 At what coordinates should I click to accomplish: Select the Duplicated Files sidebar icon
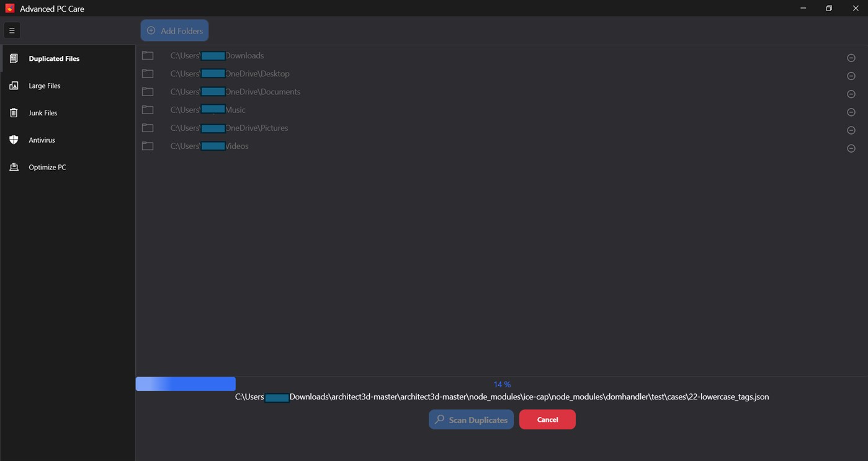pos(14,58)
